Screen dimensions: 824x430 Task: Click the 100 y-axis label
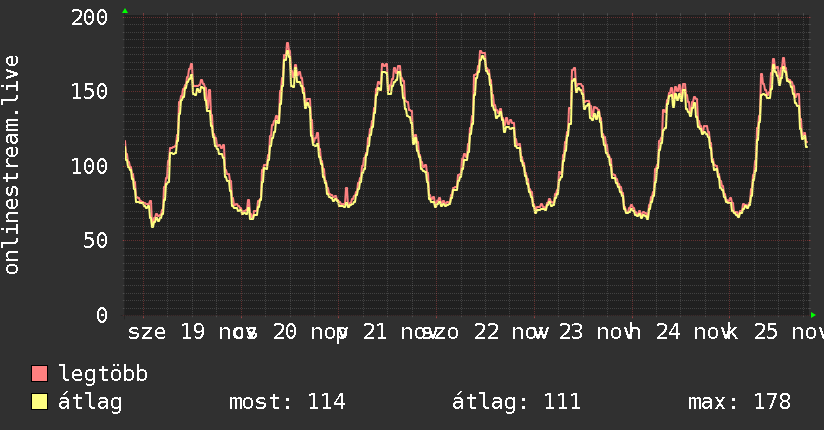(x=89, y=166)
